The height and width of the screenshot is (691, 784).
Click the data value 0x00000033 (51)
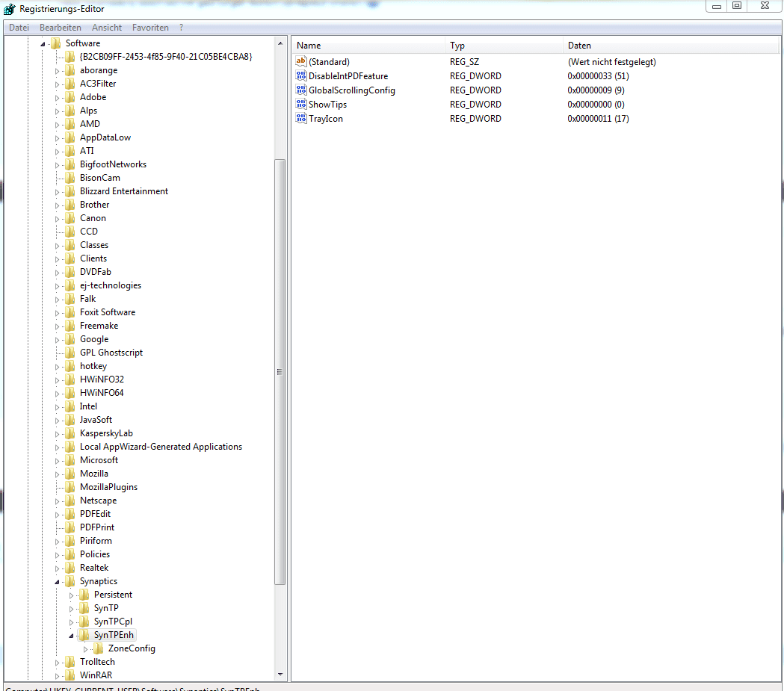[598, 76]
